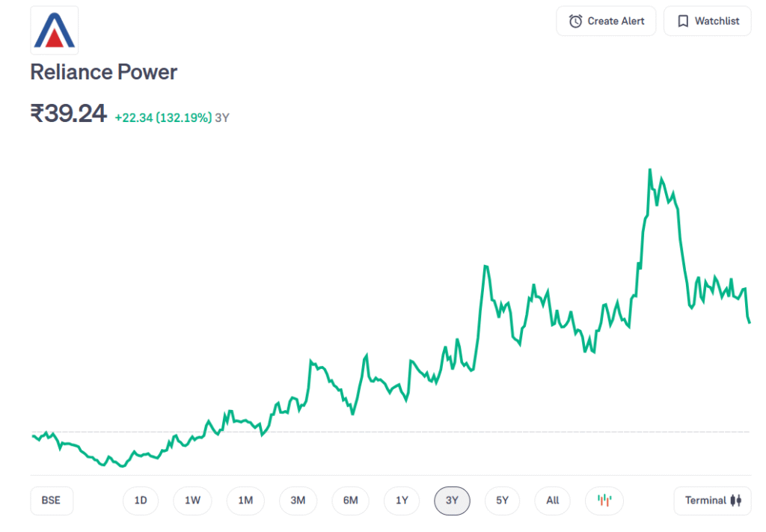Screen dimensions: 766x532
Task: Toggle the 1M time range on
Action: coord(245,501)
